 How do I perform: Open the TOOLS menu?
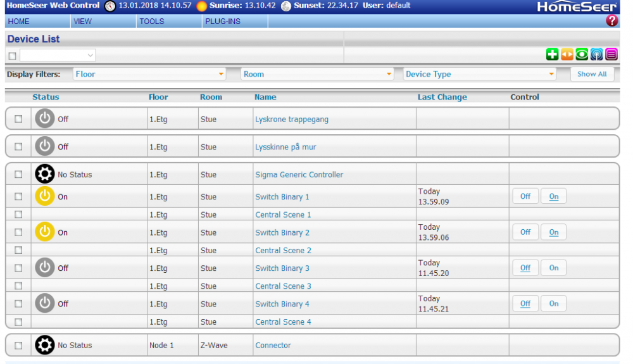pos(152,22)
